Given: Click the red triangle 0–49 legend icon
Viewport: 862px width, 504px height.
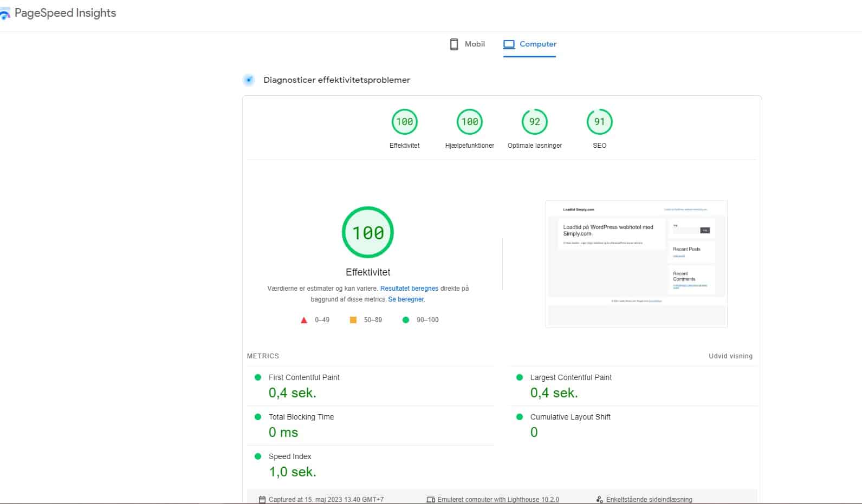Looking at the screenshot, I should (x=304, y=320).
